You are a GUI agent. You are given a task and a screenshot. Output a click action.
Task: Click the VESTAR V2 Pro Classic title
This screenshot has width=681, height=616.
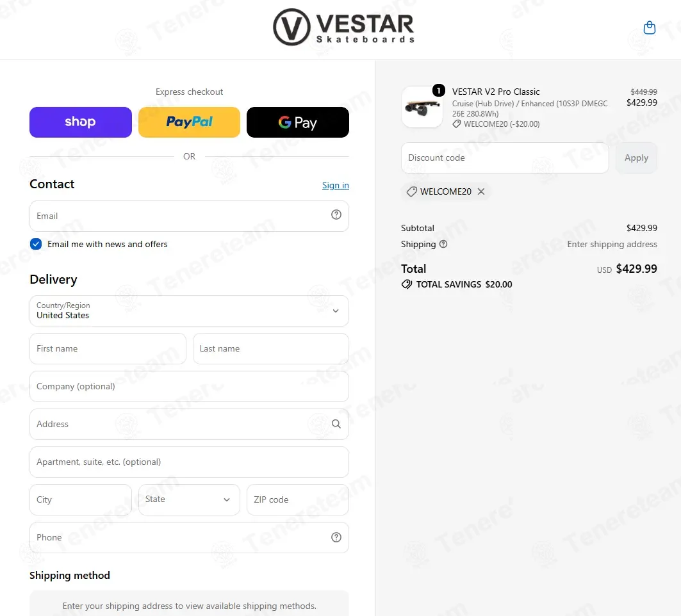[x=496, y=92]
